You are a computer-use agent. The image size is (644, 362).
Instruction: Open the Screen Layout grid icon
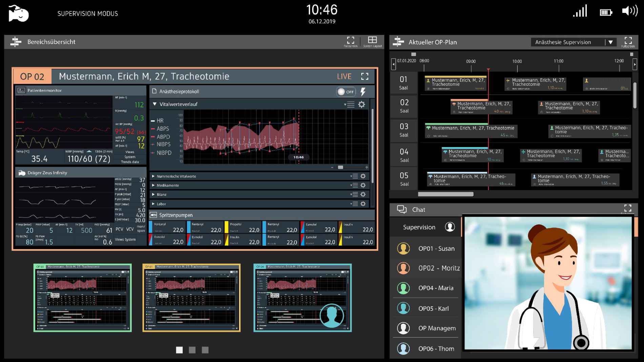372,42
